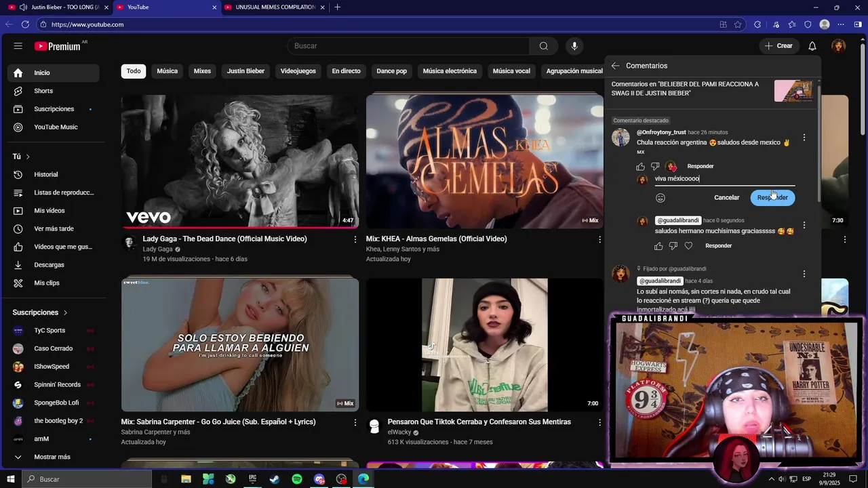Click the browser address bar URL
Screen dimensions: 868x488
[x=87, y=24]
